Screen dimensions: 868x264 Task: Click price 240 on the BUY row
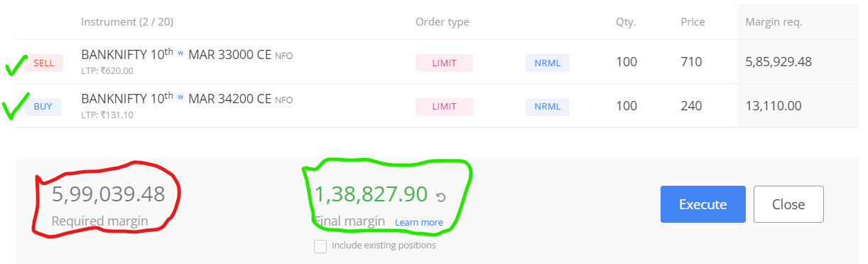(691, 106)
